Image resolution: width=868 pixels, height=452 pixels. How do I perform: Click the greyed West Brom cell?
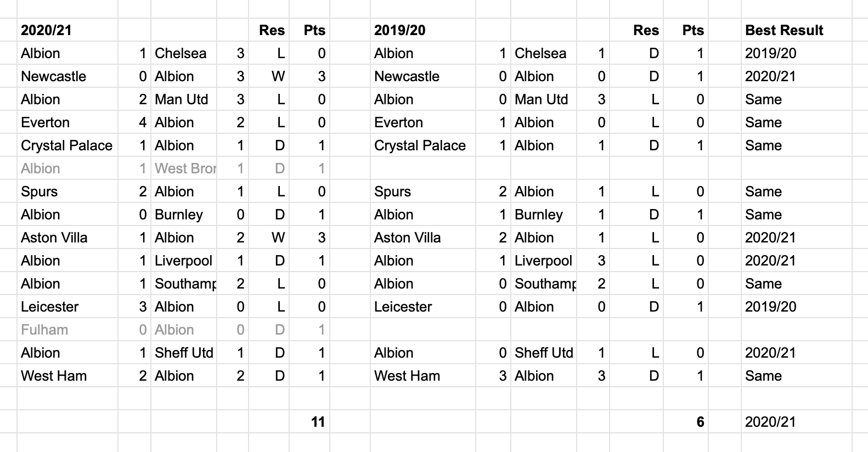pyautogui.click(x=184, y=168)
